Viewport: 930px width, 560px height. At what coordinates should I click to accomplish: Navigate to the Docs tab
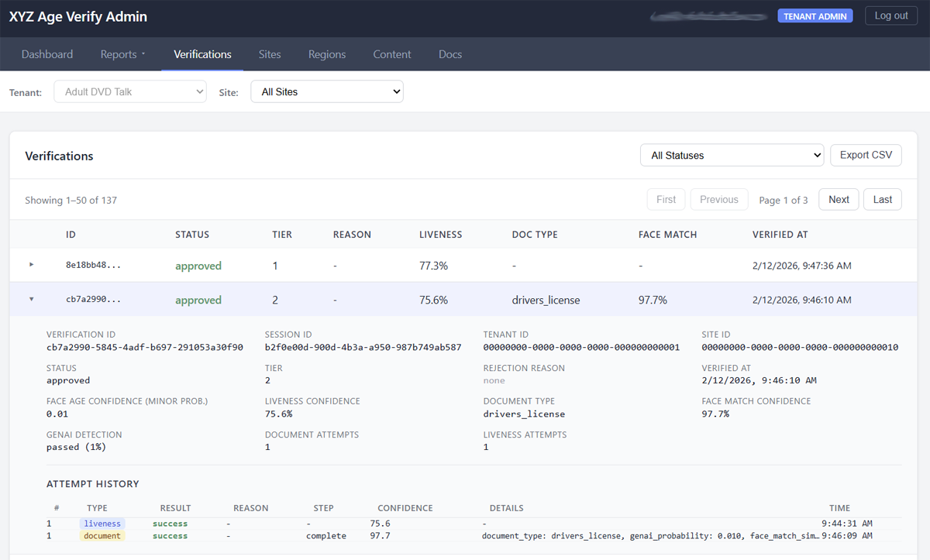pos(450,54)
